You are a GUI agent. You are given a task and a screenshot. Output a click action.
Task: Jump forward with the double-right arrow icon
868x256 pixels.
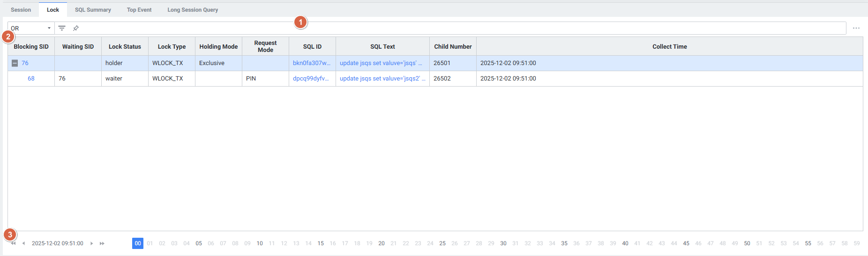102,243
